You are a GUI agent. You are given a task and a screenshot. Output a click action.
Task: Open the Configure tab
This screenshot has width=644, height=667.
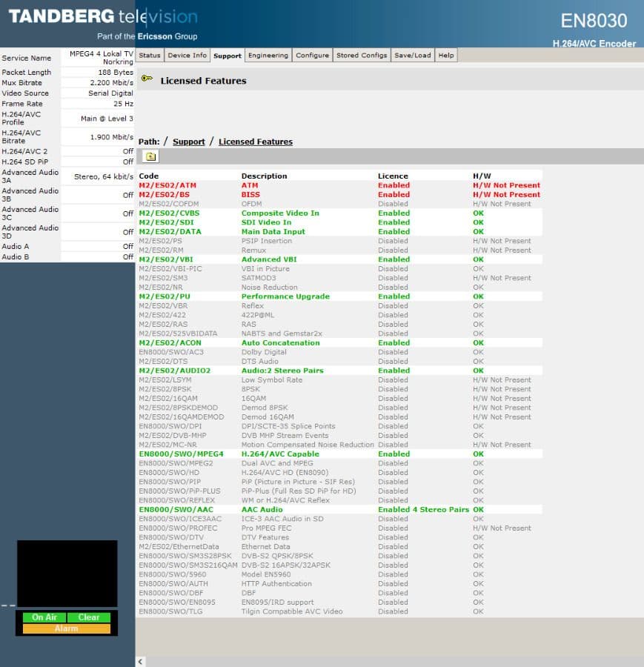click(x=312, y=55)
